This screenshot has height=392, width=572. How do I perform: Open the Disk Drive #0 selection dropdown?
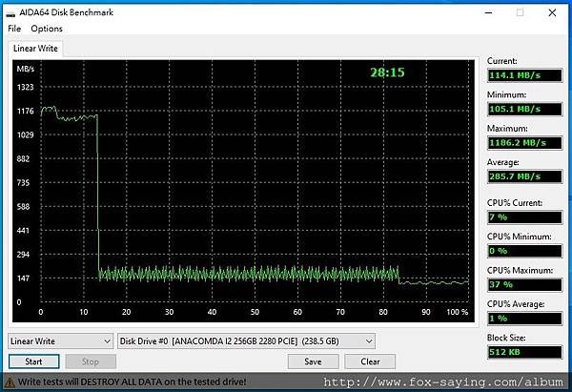(x=246, y=340)
